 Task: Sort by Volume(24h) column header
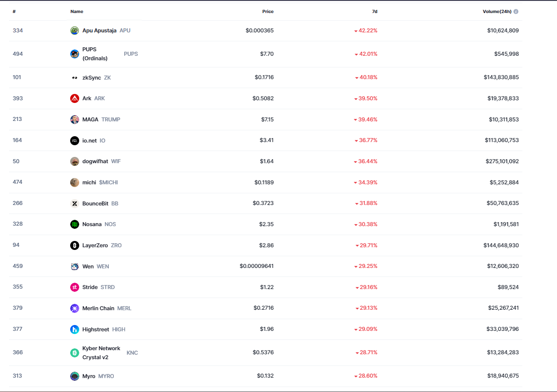click(497, 12)
